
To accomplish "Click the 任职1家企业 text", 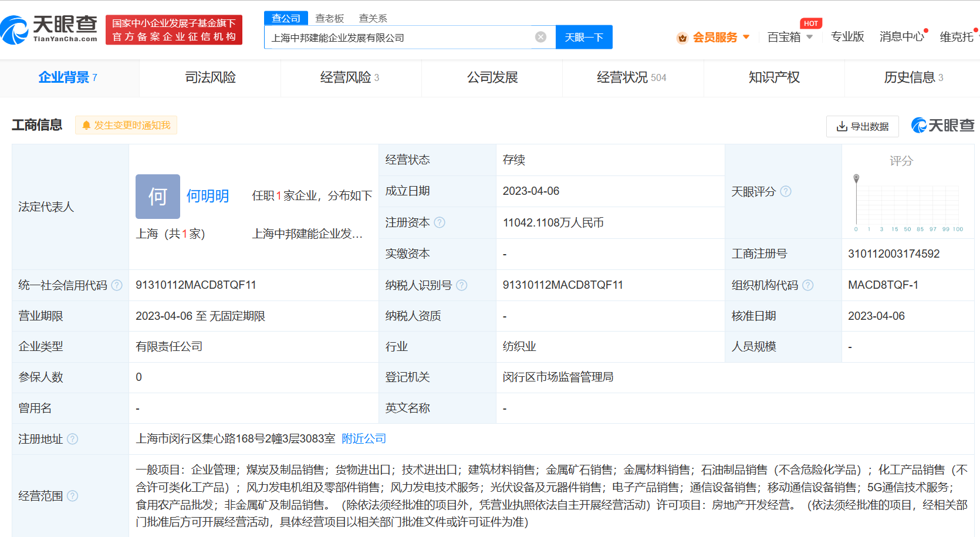I will coord(285,195).
